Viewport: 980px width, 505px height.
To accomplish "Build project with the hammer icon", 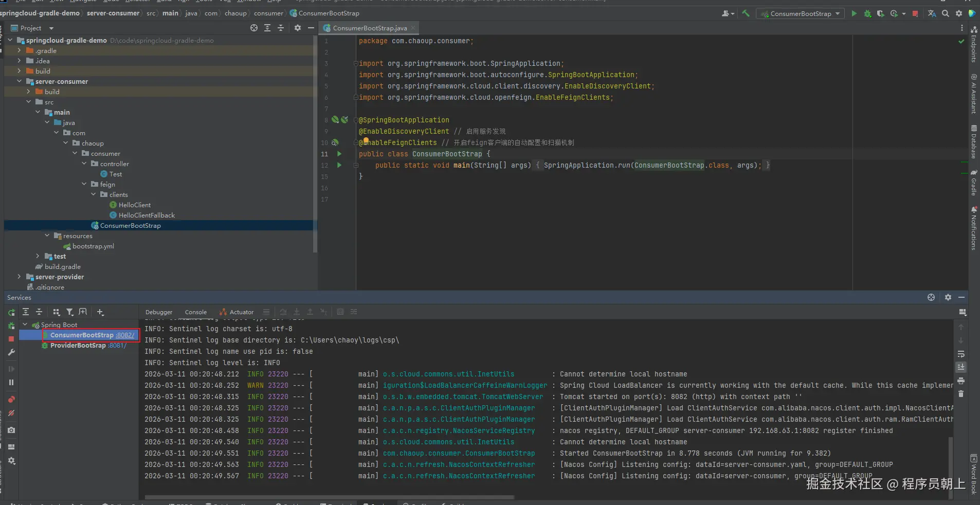I will point(746,14).
